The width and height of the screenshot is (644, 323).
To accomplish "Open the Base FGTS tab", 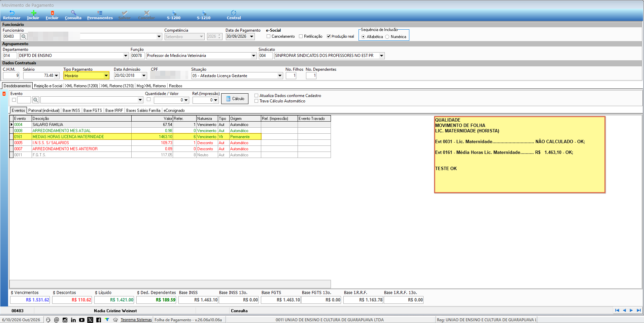I will [93, 110].
